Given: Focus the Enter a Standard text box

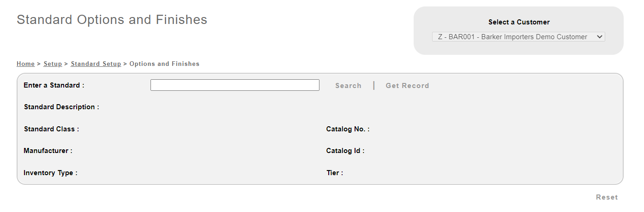Looking at the screenshot, I should point(235,85).
